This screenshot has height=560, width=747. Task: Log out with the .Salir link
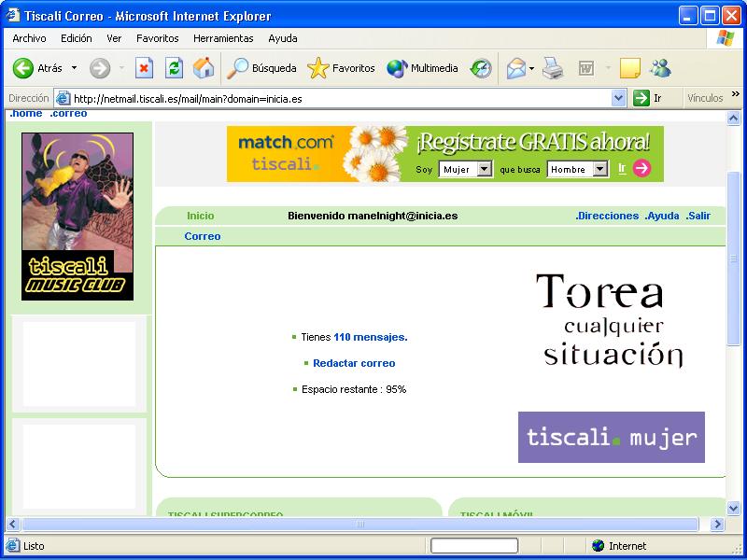click(698, 216)
